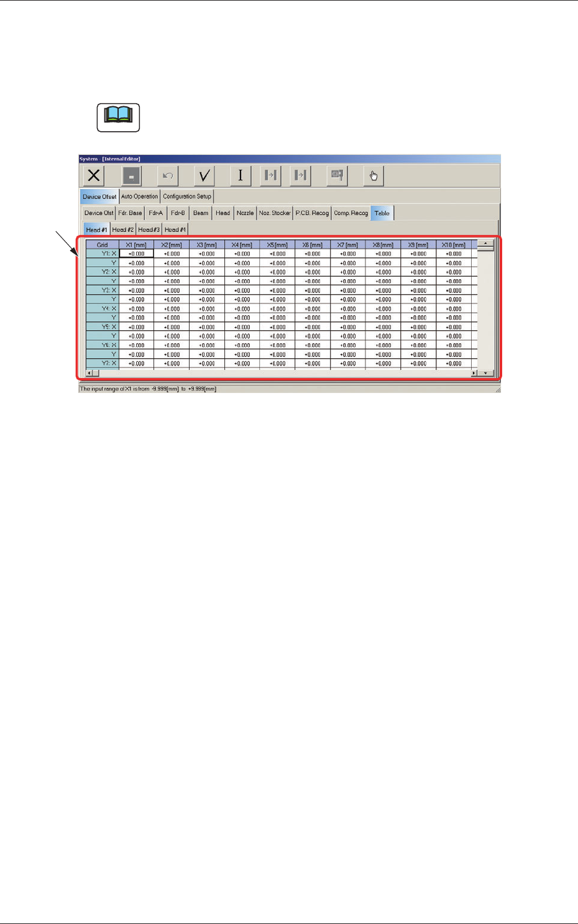Click the Y4: X row header
The height and width of the screenshot is (924, 578).
point(103,308)
